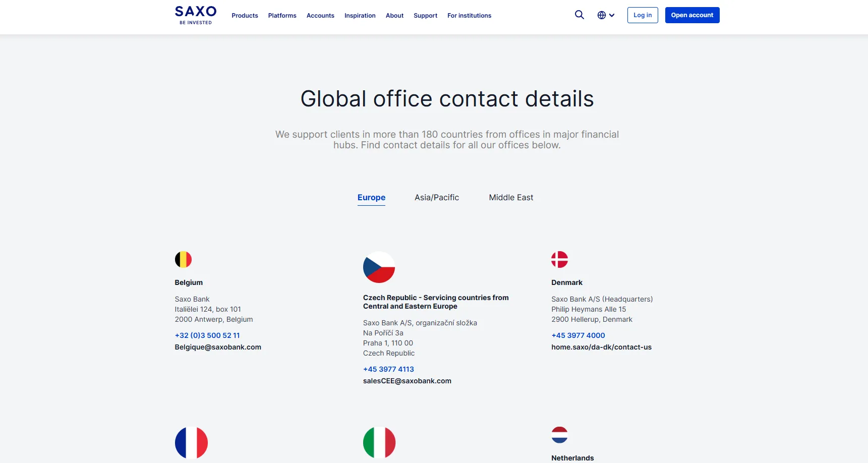Email Belgique@saxobank.com

pyautogui.click(x=218, y=347)
